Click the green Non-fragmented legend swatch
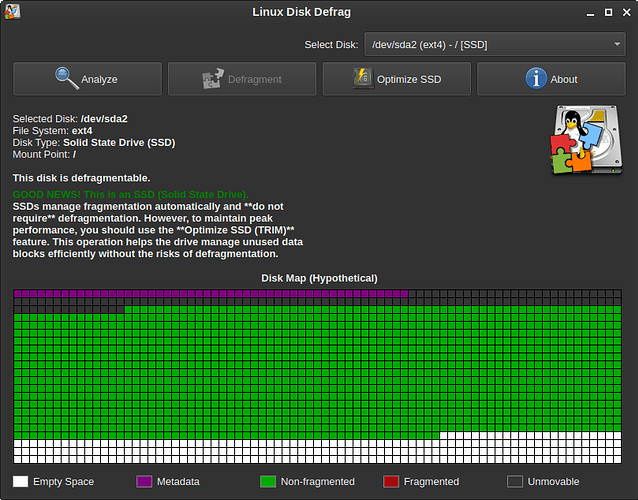This screenshot has height=500, width=638. click(266, 482)
